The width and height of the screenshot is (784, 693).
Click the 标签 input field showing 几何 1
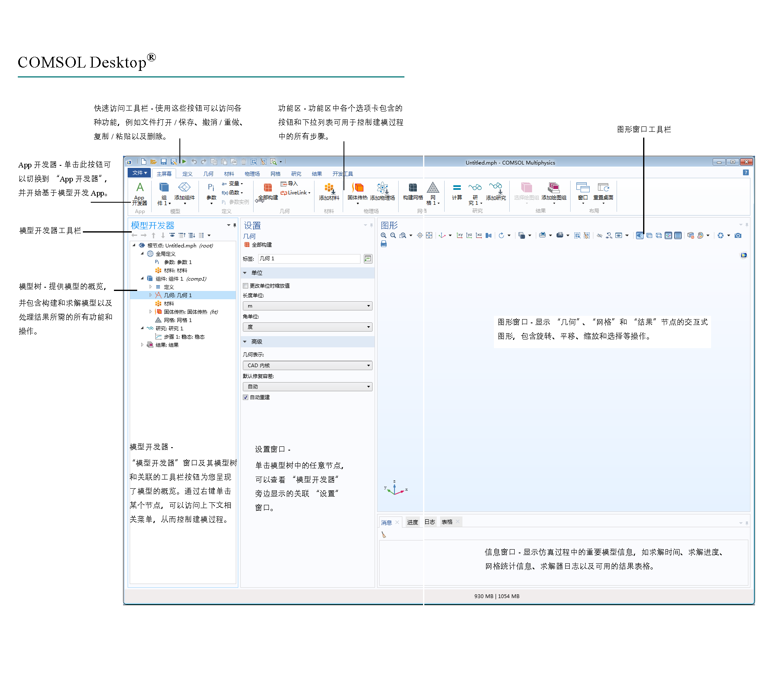309,258
